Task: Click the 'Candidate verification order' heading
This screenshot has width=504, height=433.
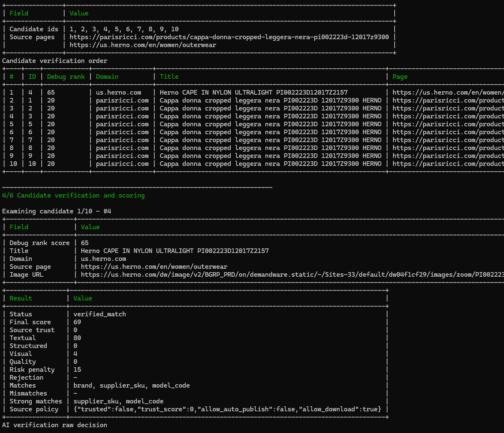Action: (x=55, y=61)
